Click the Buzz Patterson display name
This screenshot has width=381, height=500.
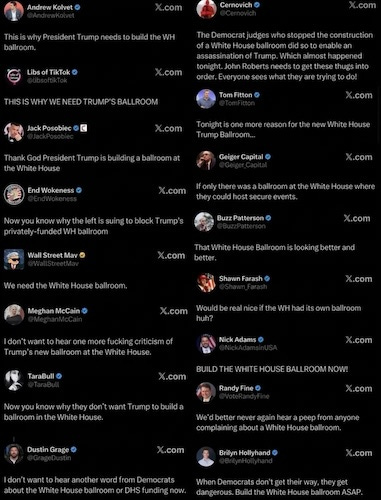click(x=240, y=218)
